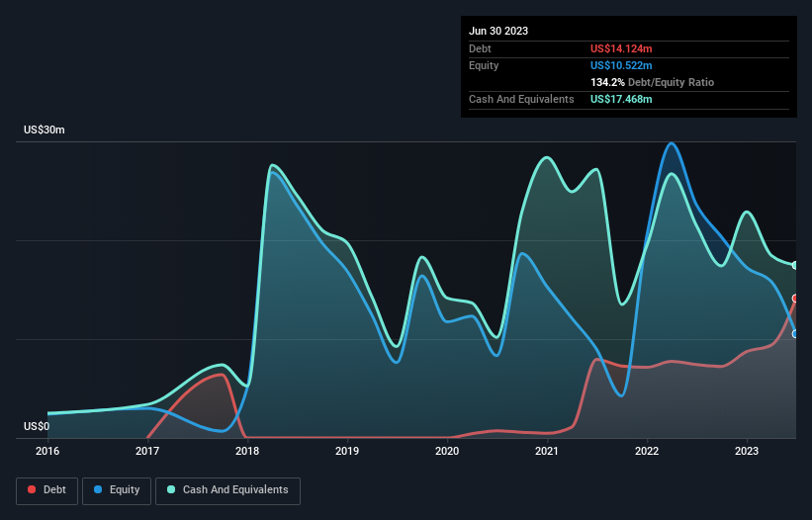Click teal dot in Cash legend
Image resolution: width=812 pixels, height=520 pixels.
(x=171, y=489)
